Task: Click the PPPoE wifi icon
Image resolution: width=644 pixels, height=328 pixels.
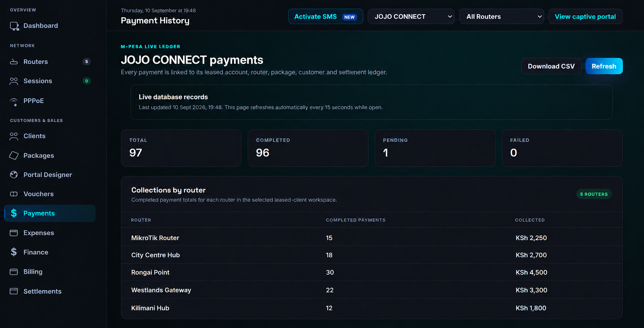Action: pyautogui.click(x=14, y=102)
